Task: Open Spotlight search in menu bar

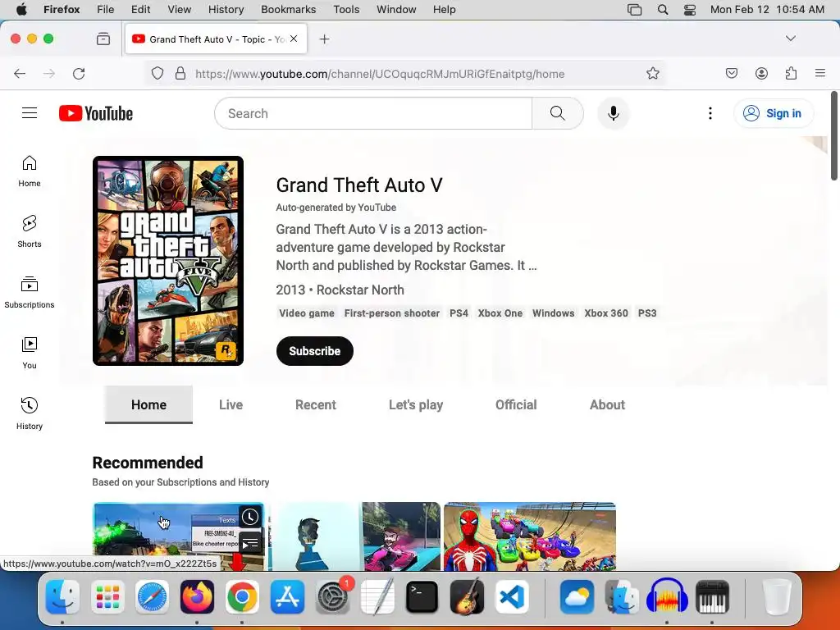Action: [663, 10]
